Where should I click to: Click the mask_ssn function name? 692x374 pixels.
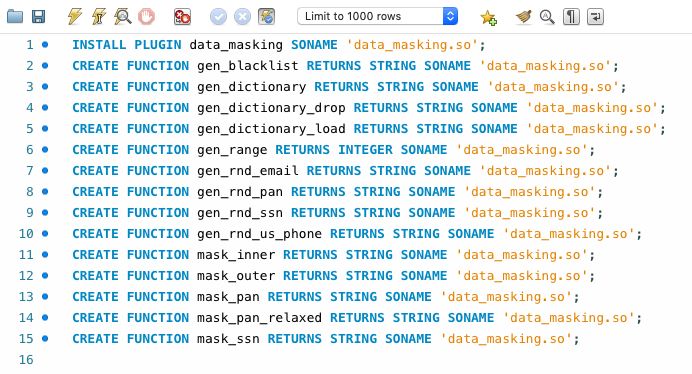tap(228, 339)
